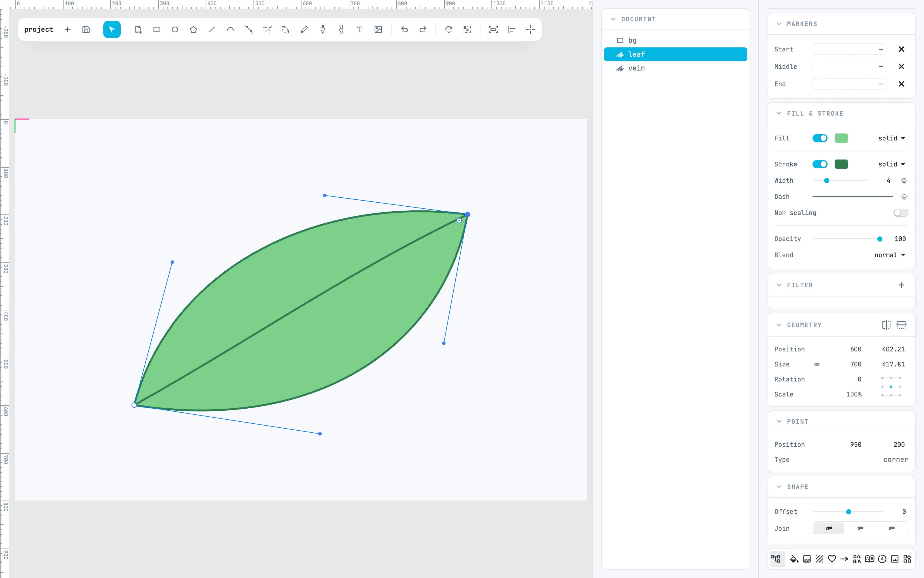Select the arc tool
The width and height of the screenshot is (924, 578).
pos(230,29)
